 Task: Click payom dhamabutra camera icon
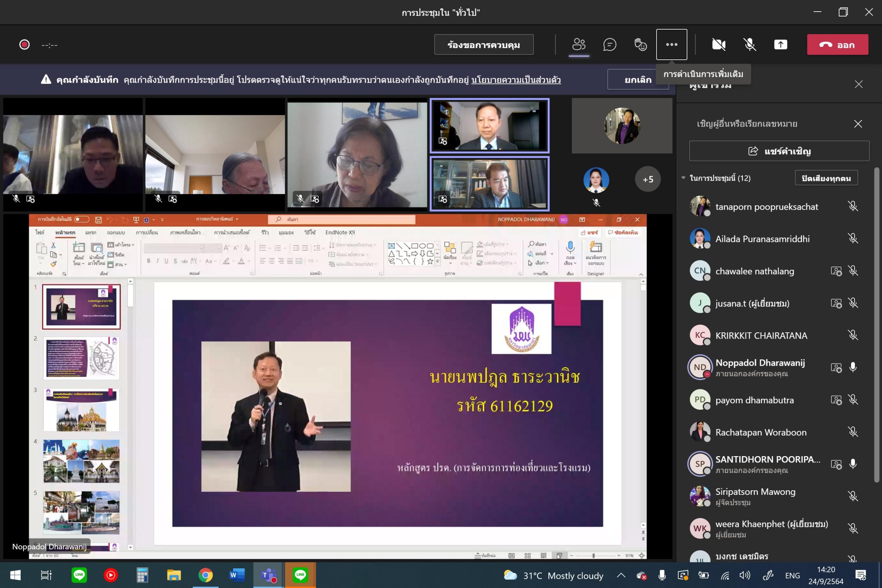836,400
